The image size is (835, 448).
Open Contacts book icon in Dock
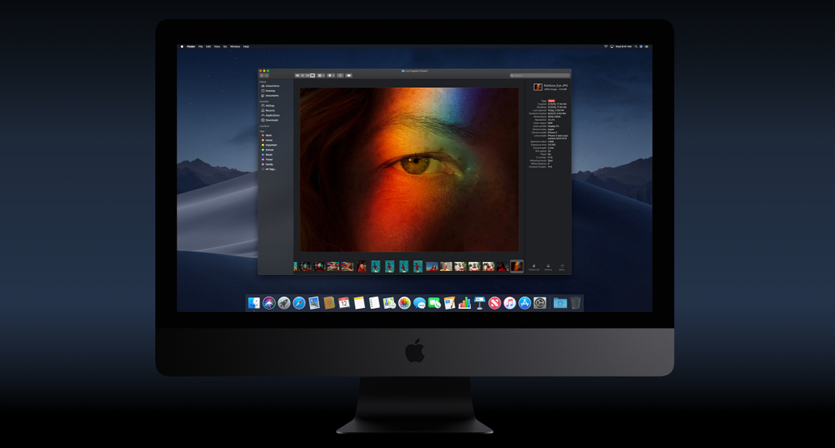[329, 303]
